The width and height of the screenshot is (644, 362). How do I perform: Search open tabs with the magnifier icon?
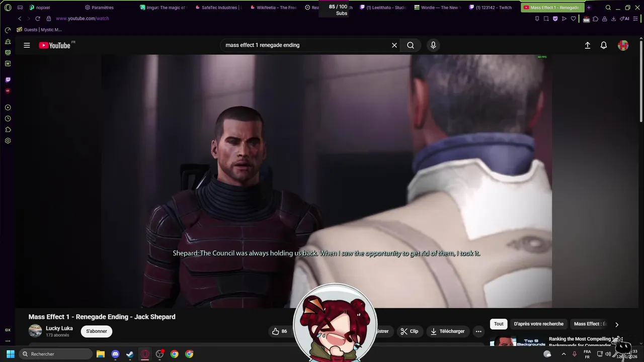point(608,8)
